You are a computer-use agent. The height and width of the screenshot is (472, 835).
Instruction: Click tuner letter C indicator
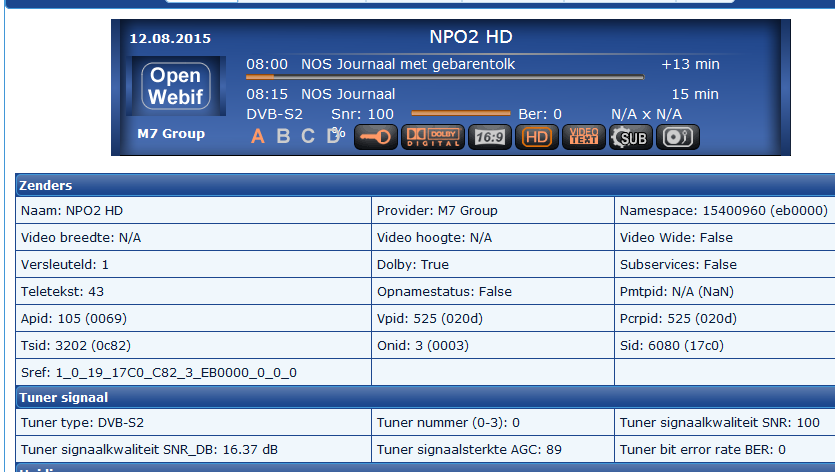(308, 136)
